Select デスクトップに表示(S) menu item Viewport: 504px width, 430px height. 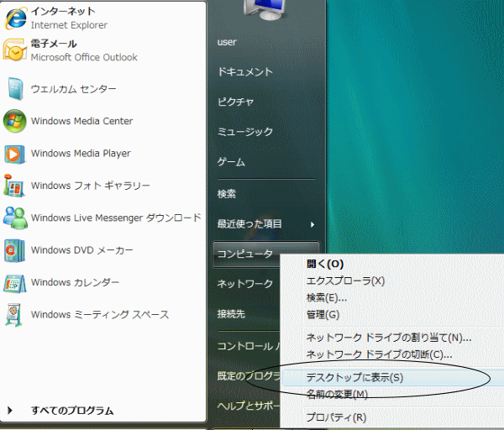click(x=391, y=377)
